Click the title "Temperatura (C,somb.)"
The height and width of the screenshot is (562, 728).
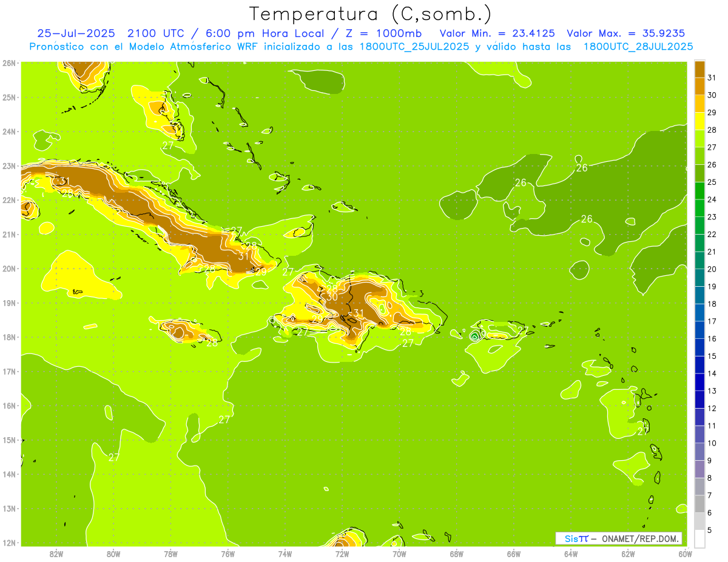(370, 13)
